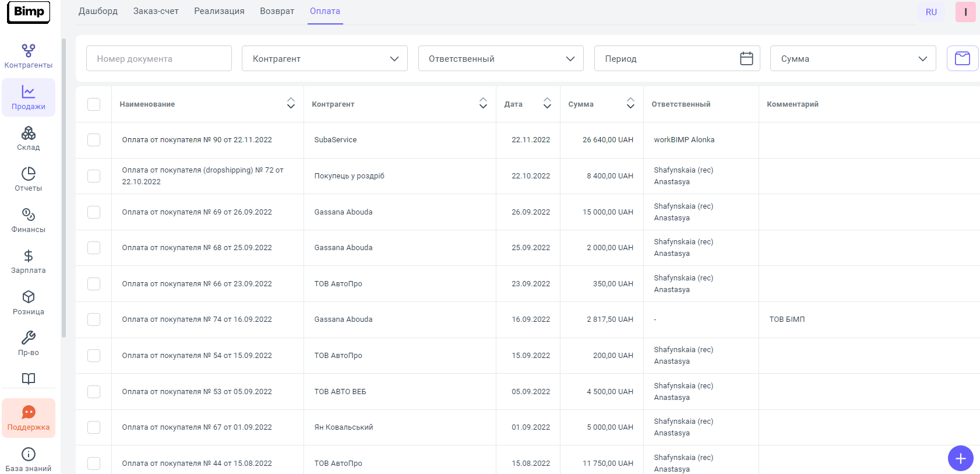Open the Склад warehouse section
Screen dimensions: 980x474
tap(28, 139)
